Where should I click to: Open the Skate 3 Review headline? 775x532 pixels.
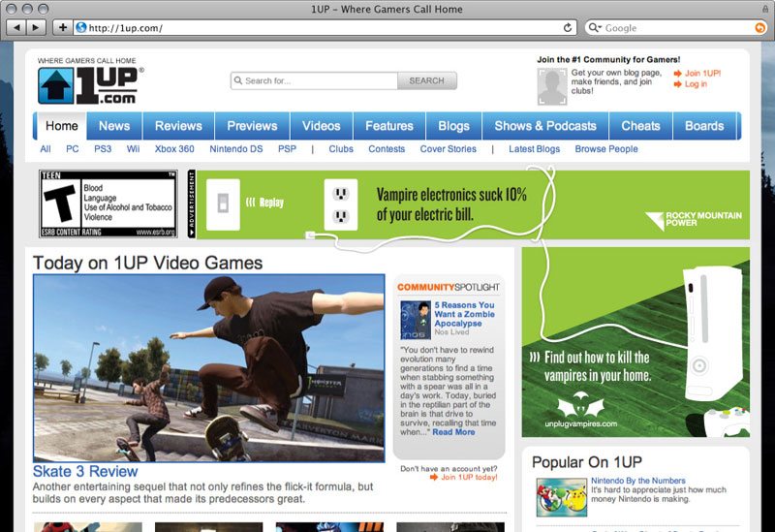point(85,471)
